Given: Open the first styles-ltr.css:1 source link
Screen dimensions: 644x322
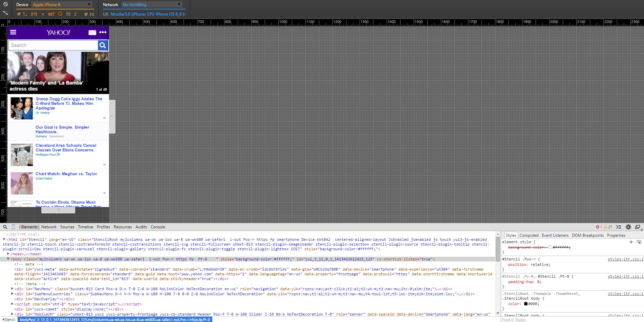Looking at the screenshot, I should pyautogui.click(x=625, y=259).
